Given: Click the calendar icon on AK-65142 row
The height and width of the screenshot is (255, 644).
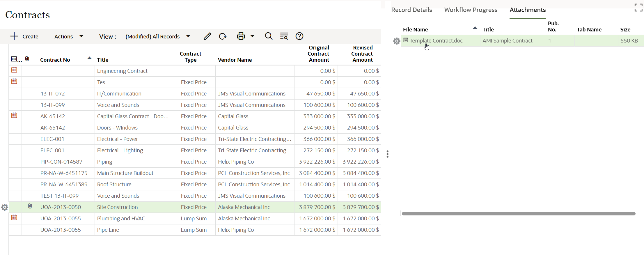Looking at the screenshot, I should (14, 116).
